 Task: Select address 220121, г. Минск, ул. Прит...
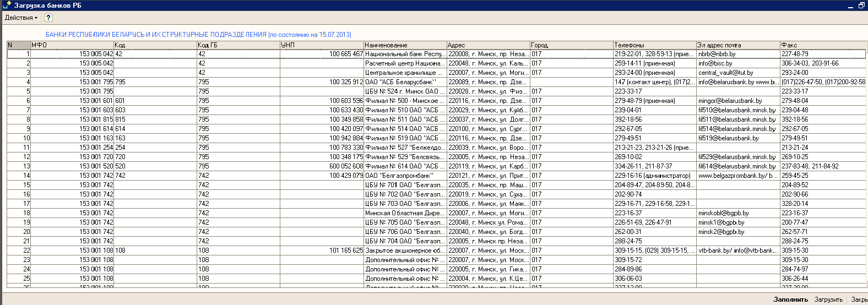(488, 176)
